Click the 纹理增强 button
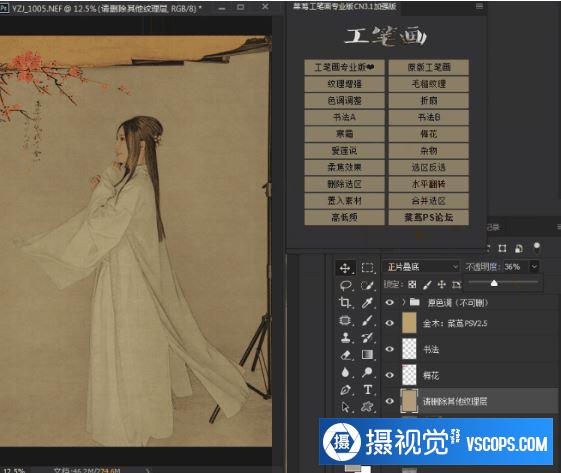Image resolution: width=561 pixels, height=473 pixels. click(344, 84)
